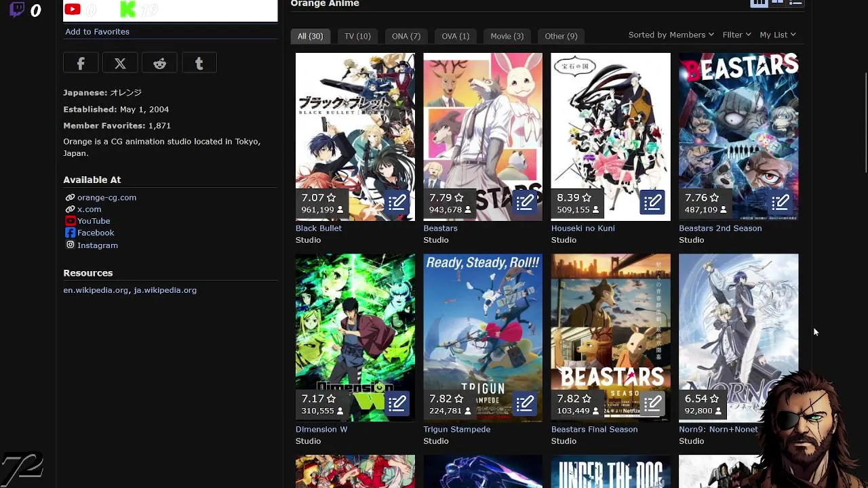This screenshot has height=488, width=868.
Task: Open the My List dropdown
Action: (778, 35)
